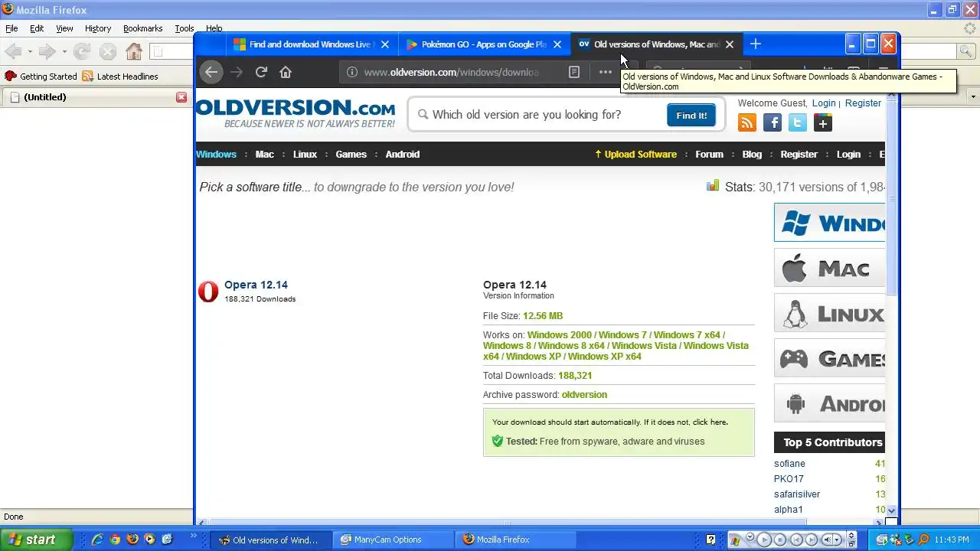
Task: Click play on the taskbar media player
Action: pos(763,540)
